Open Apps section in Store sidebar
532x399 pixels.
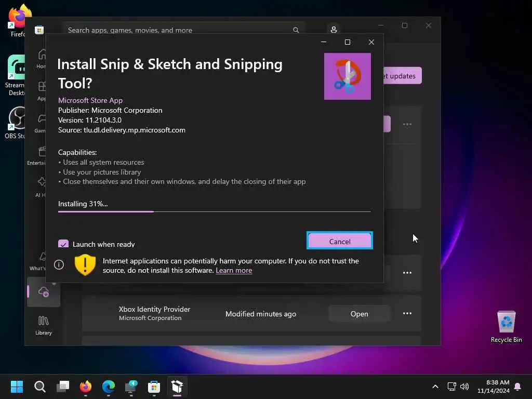[42, 90]
